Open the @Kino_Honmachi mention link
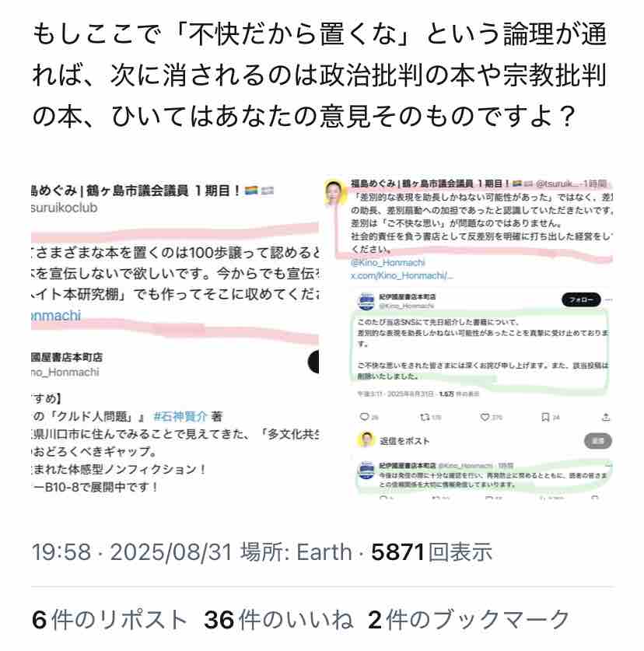 point(388,263)
